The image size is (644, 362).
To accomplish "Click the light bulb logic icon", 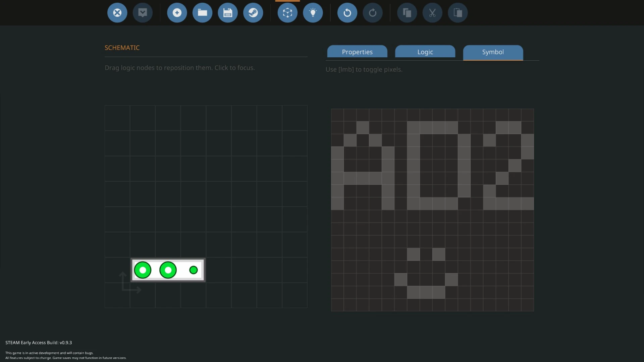I will 313,13.
